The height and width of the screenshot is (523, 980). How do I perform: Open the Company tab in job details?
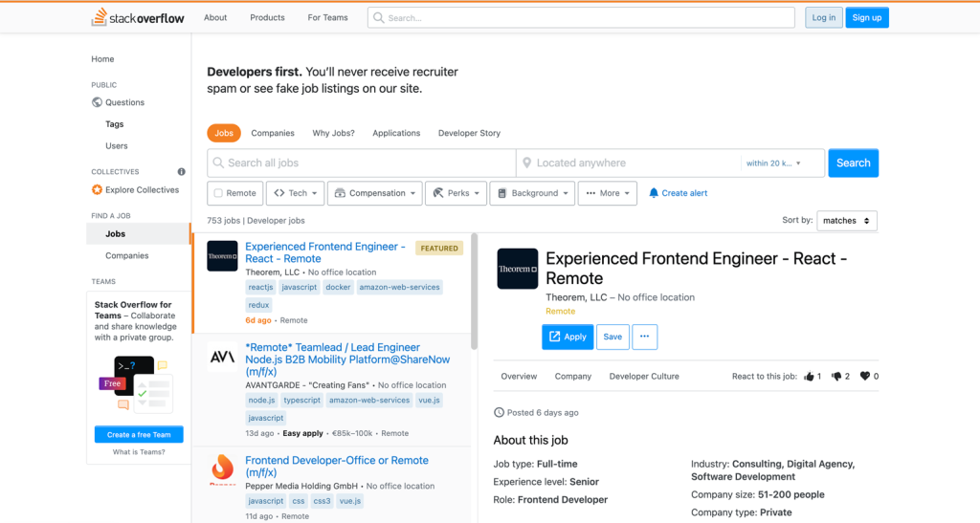pyautogui.click(x=573, y=377)
